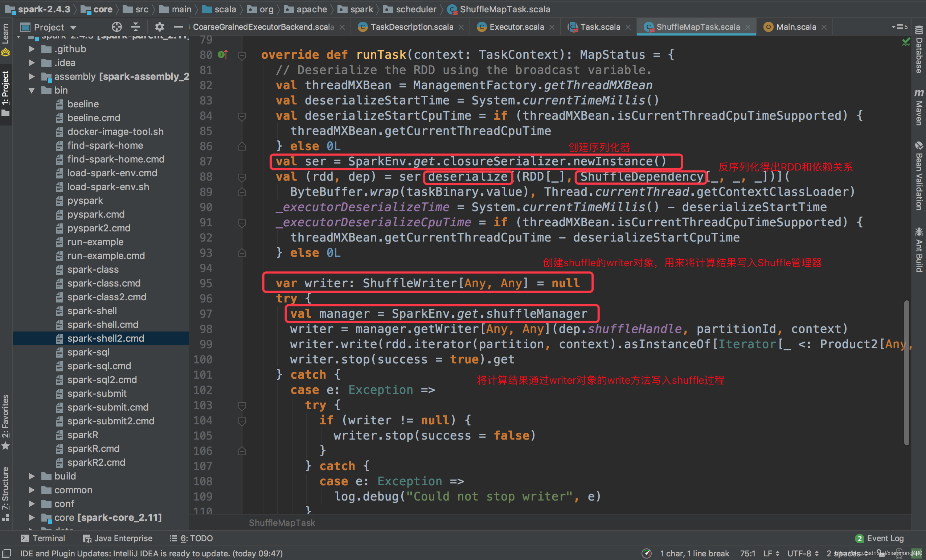This screenshot has height=560, width=926.
Task: Open the Learn tool window
Action: (6, 40)
